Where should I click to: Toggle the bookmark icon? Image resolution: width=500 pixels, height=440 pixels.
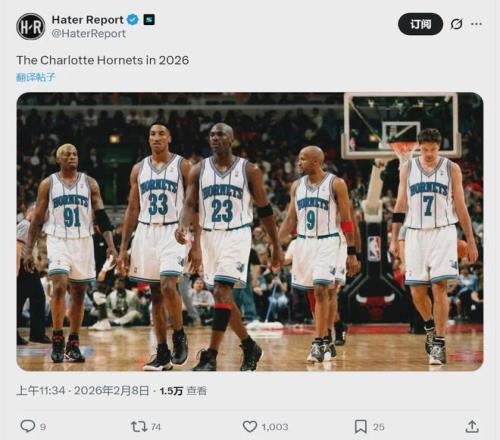click(361, 426)
